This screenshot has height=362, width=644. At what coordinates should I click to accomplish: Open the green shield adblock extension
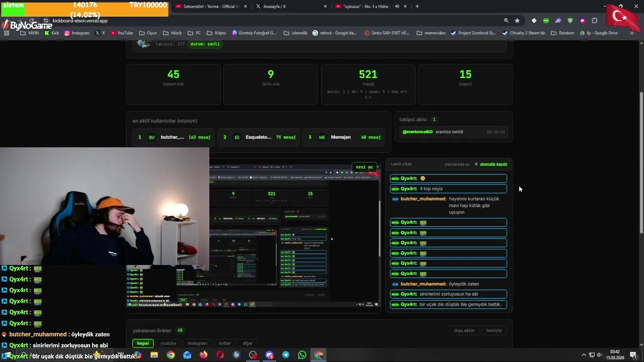pos(570,21)
